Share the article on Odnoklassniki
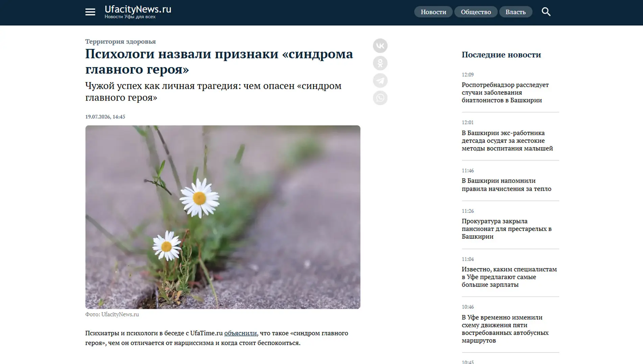643x364 pixels. click(380, 63)
